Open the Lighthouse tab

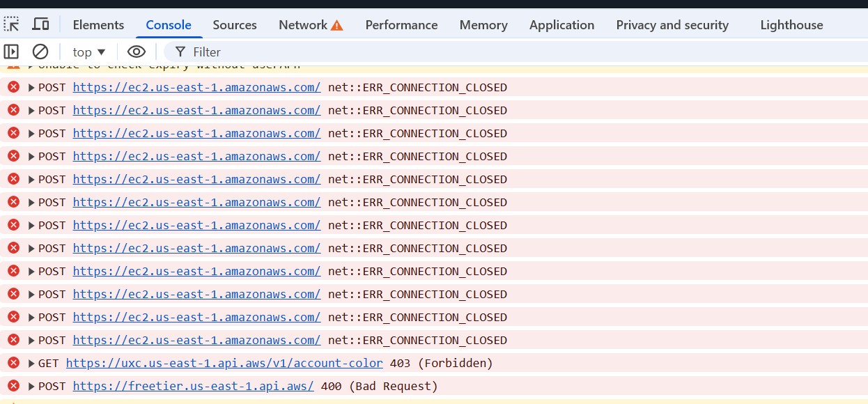(791, 24)
